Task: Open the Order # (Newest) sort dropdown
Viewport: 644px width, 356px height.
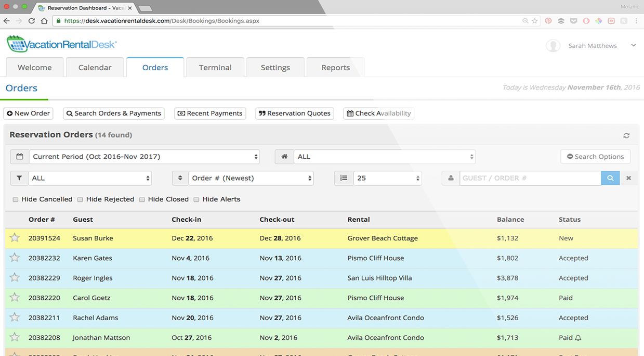Action: click(x=251, y=178)
